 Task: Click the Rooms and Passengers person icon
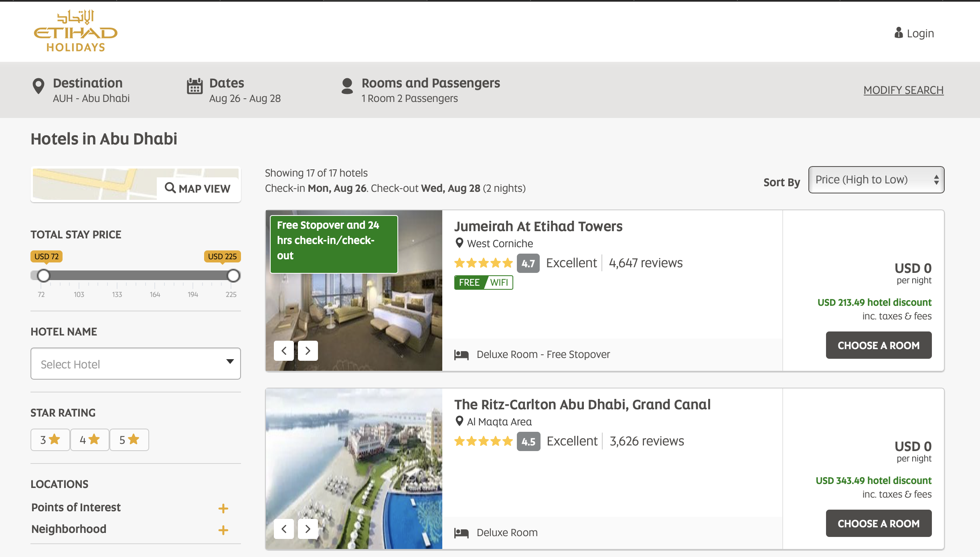pyautogui.click(x=347, y=86)
